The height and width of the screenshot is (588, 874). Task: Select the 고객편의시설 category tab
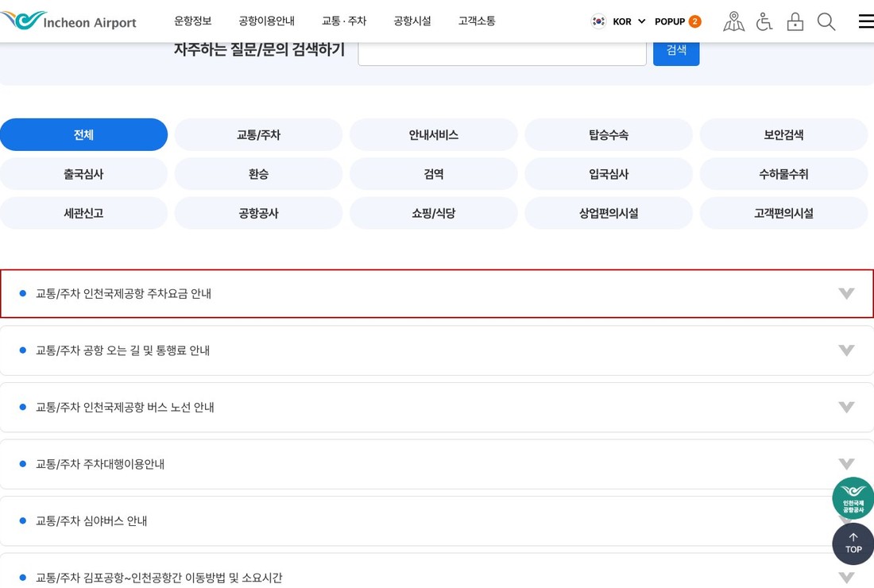tap(783, 213)
